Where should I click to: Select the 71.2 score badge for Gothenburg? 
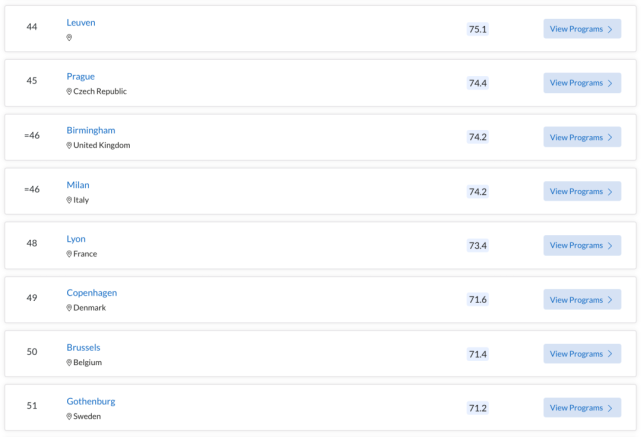tap(477, 408)
